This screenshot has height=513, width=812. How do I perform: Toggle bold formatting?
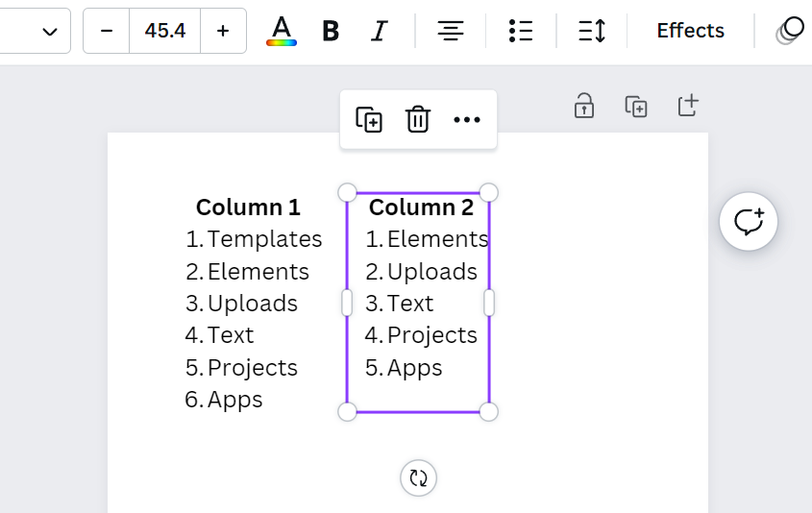click(x=331, y=31)
